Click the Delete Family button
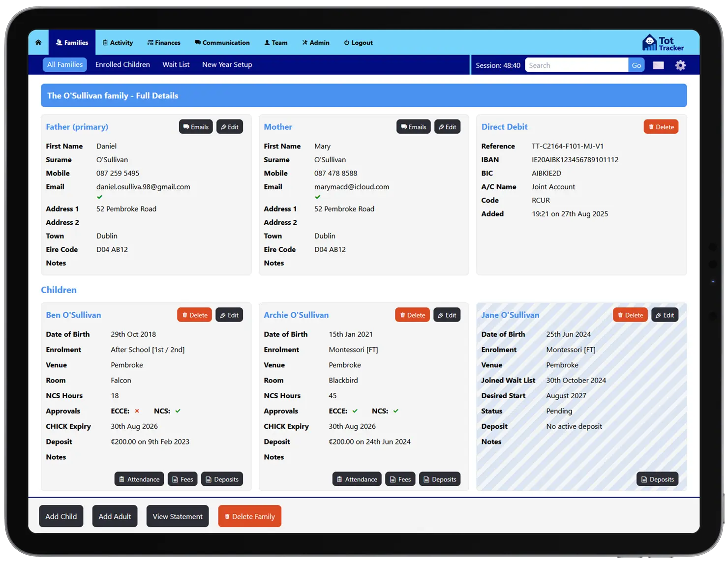The width and height of the screenshot is (728, 563). click(249, 516)
